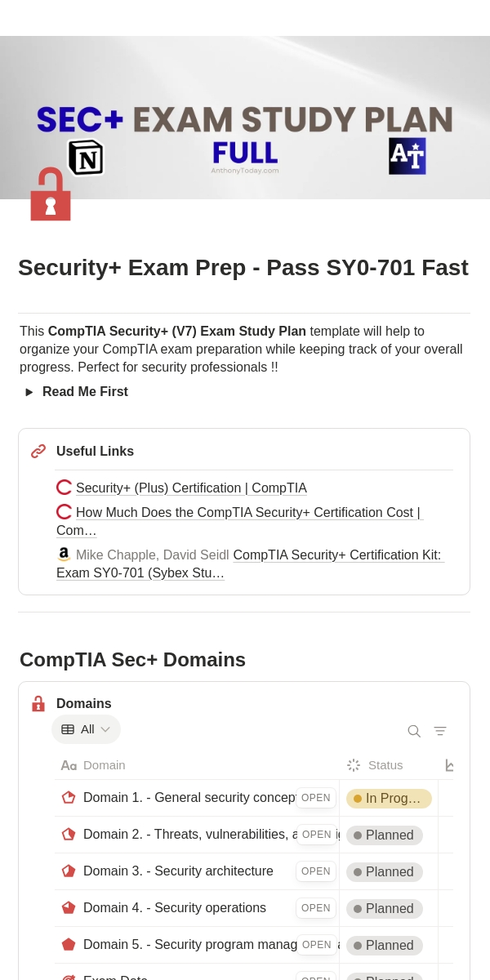
Task: Click the red padlock page icon
Action: (51, 195)
